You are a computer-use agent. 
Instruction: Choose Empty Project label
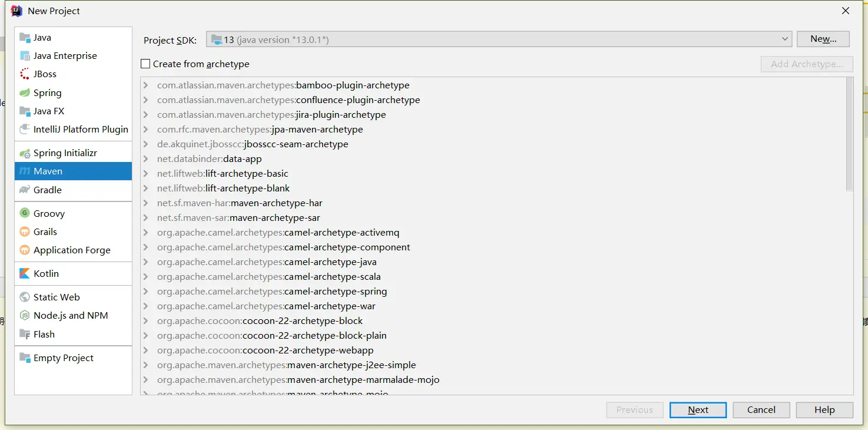[x=64, y=358]
